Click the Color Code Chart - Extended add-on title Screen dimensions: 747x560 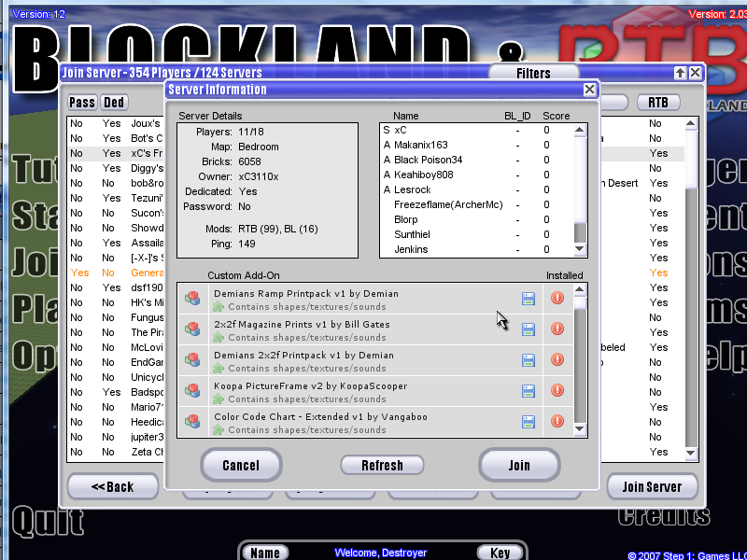(320, 417)
